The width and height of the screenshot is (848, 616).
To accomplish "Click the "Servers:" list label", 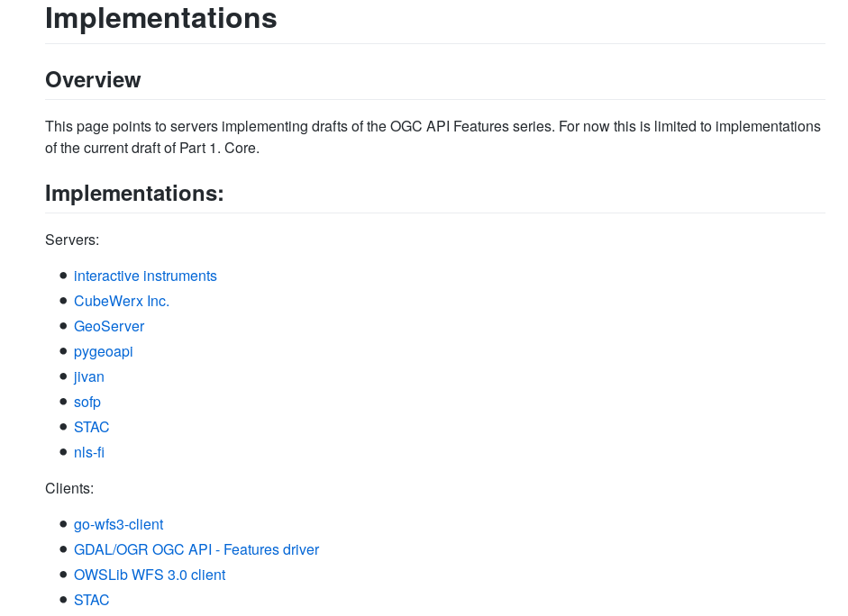I will tap(72, 240).
